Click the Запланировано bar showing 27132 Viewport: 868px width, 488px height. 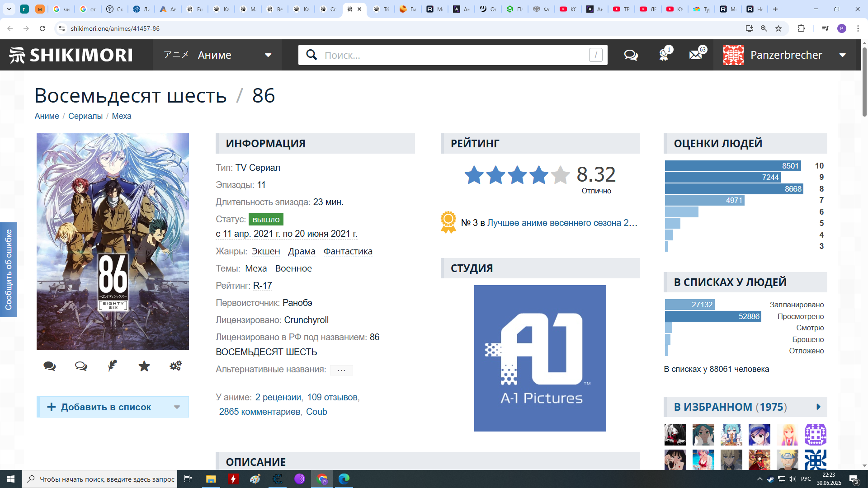coord(690,305)
